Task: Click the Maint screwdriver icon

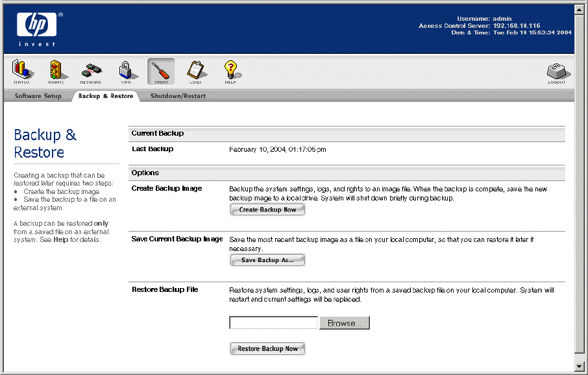Action: point(161,71)
